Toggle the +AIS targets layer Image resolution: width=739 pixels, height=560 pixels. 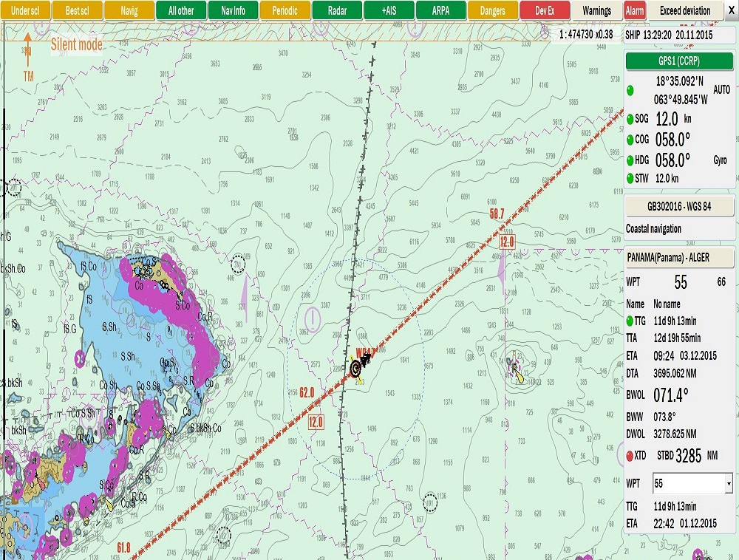(389, 11)
